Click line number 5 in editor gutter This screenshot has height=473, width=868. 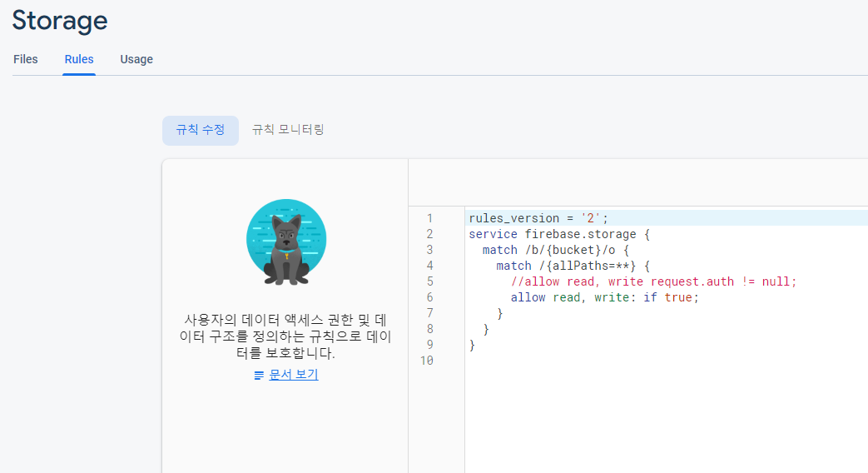[429, 281]
